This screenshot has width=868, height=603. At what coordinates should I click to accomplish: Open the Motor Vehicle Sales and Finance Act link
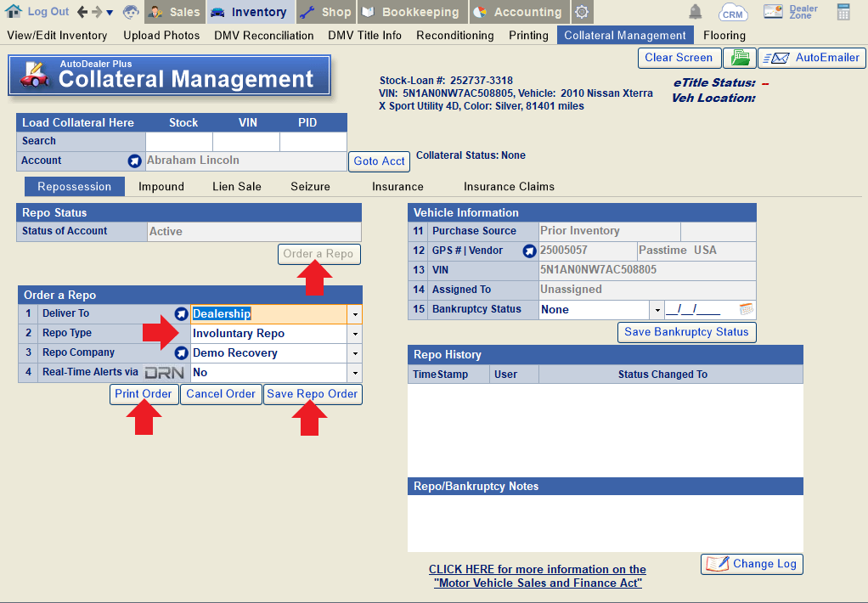[538, 577]
